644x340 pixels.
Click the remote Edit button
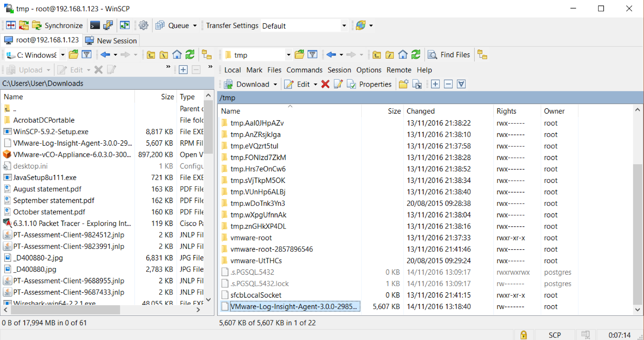(297, 84)
